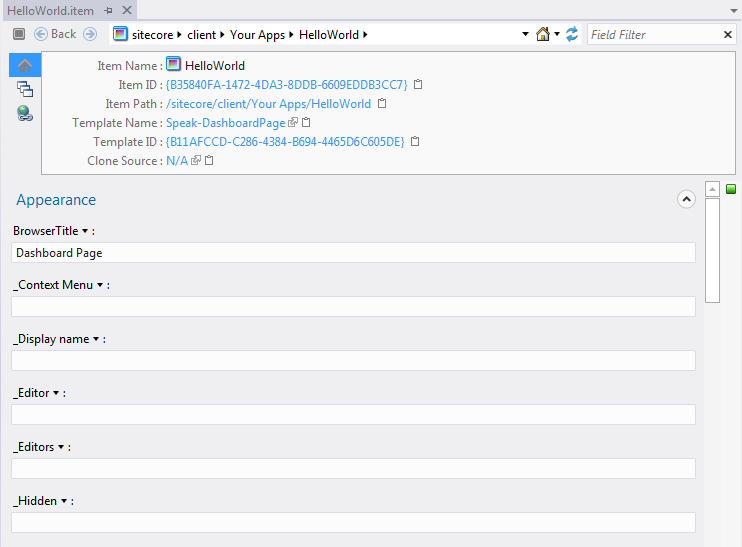Click the home icon in the toolbar
The width and height of the screenshot is (742, 547).
point(542,34)
